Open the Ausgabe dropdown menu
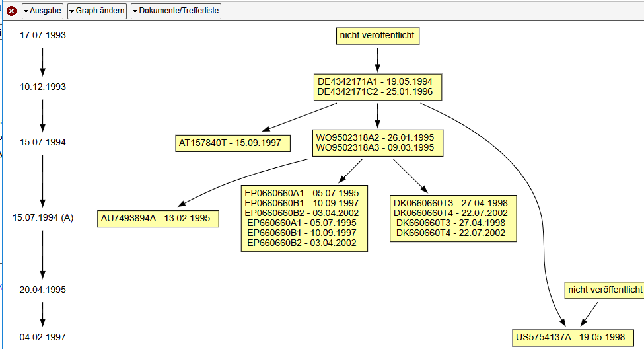644x349 pixels. point(42,11)
